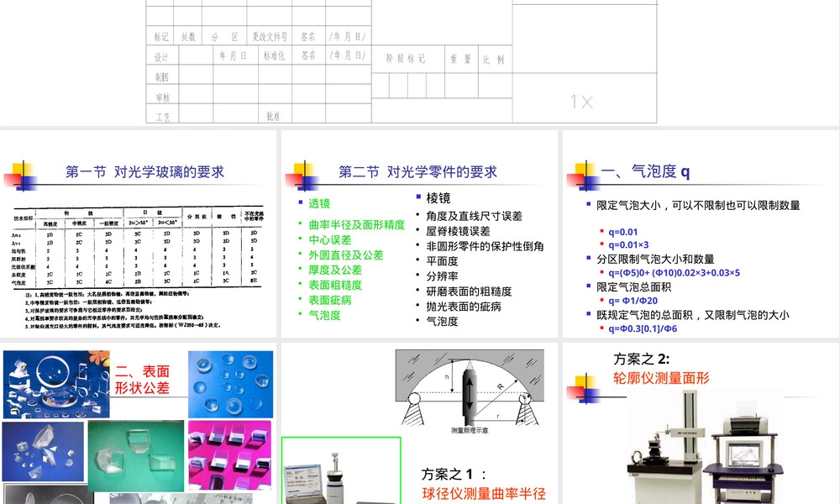Click the bullet 角度及直线尺寸误差
The image size is (840, 504).
(474, 216)
